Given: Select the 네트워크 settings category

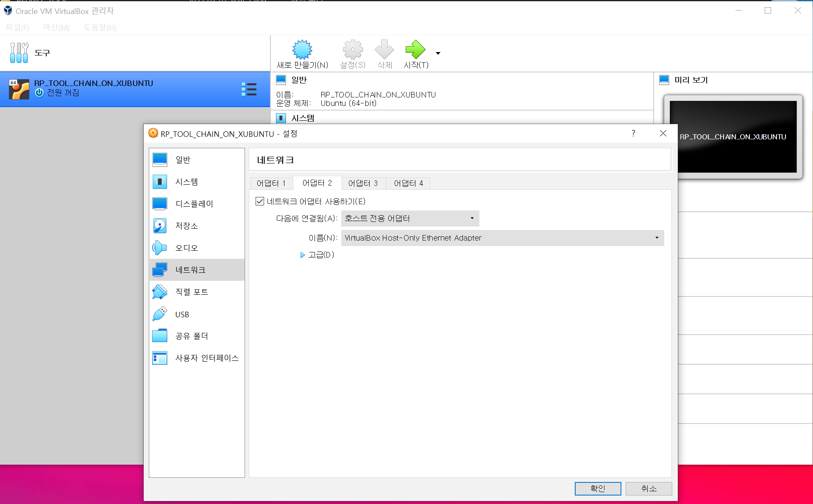Looking at the screenshot, I should [x=197, y=270].
